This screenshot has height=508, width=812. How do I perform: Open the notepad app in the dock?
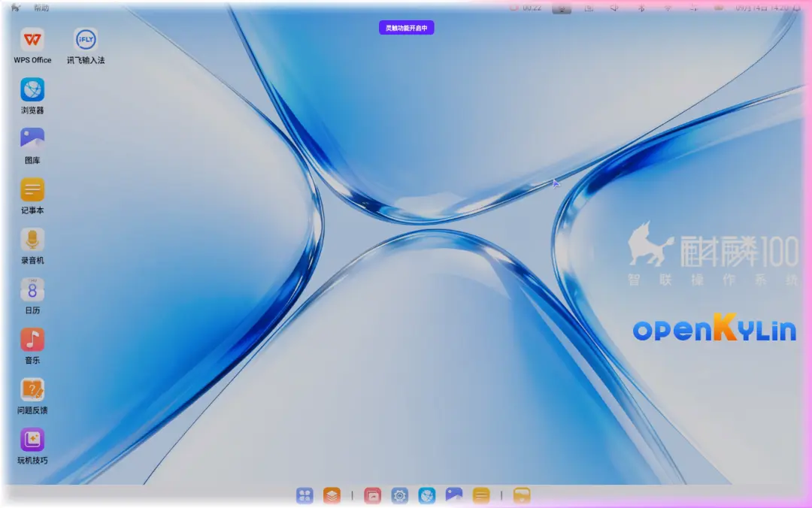tap(481, 495)
